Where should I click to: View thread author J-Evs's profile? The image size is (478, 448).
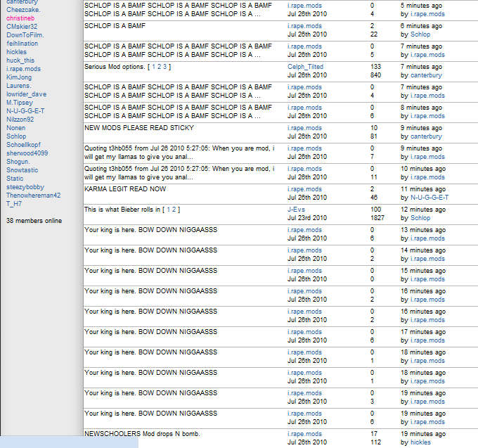coord(297,210)
